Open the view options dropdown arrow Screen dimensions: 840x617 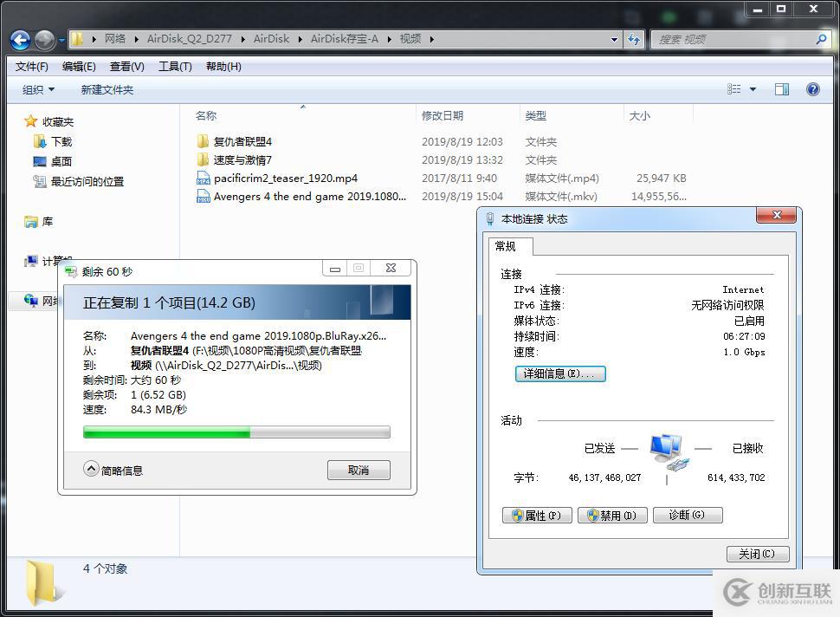(753, 89)
